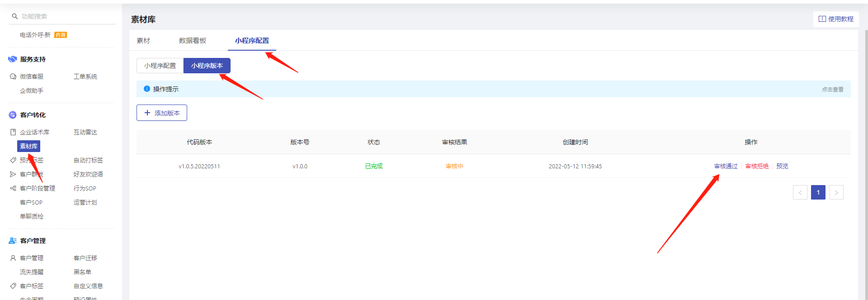Click the 操作提示 info icon

147,89
